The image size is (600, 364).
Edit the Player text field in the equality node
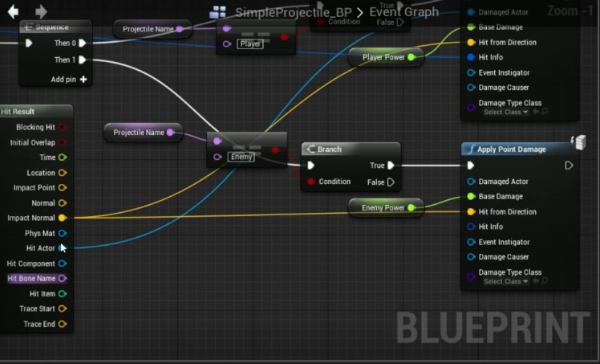[250, 44]
